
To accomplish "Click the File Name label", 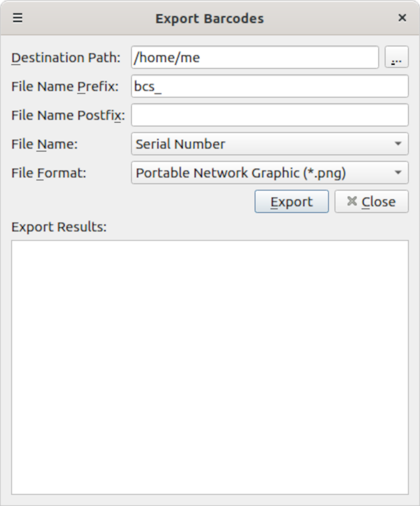I will (x=44, y=144).
